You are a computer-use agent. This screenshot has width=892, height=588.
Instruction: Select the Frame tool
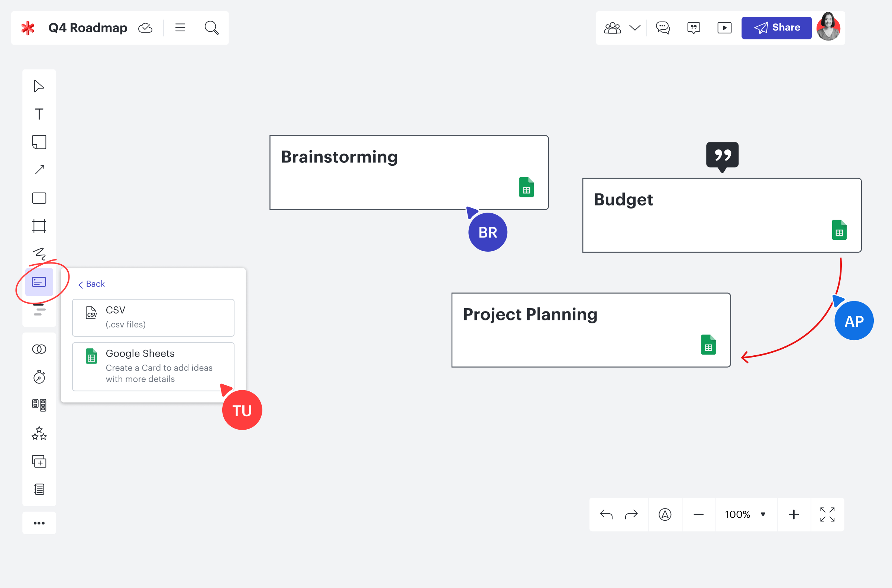pos(39,226)
